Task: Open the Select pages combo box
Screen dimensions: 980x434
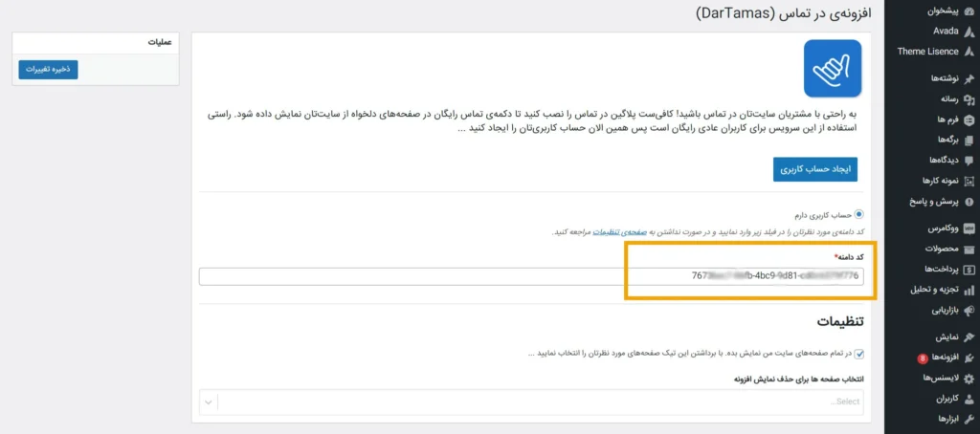Action: 531,402
